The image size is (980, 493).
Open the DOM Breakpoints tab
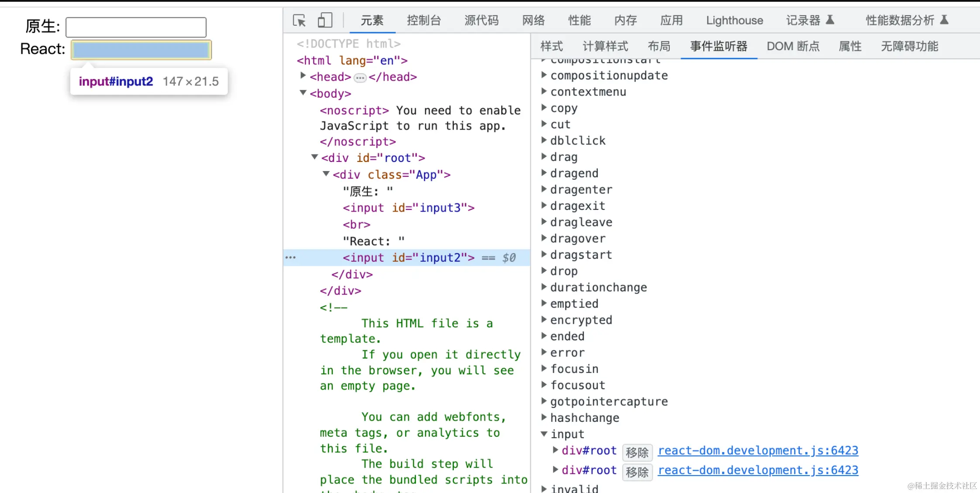(793, 46)
